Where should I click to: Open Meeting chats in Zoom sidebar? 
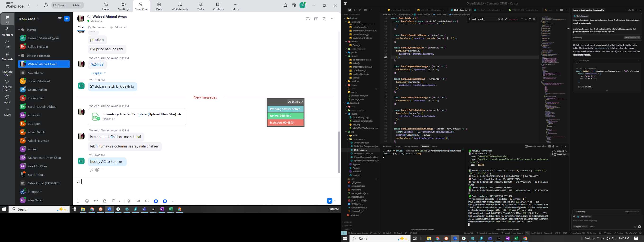[x=8, y=70]
